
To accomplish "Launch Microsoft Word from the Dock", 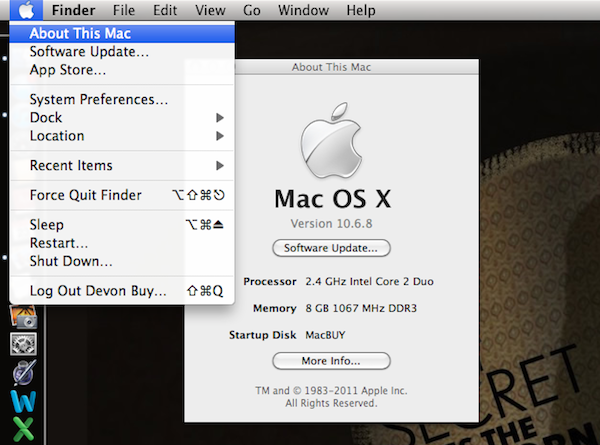I will point(23,401).
